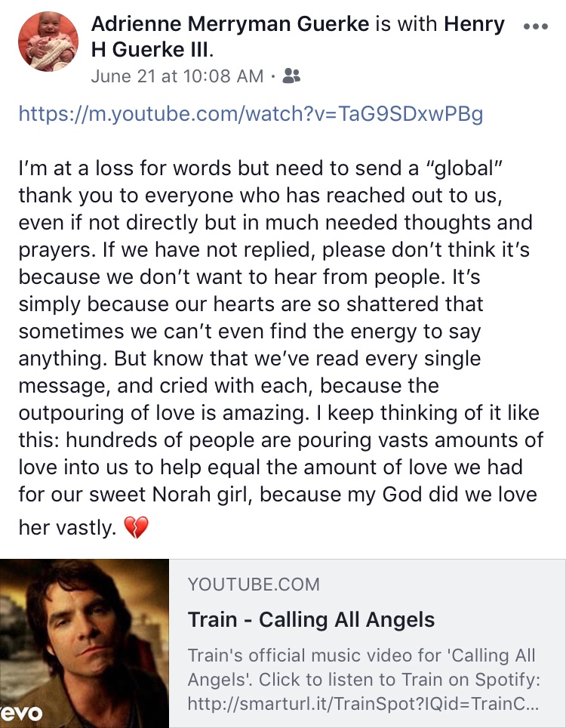
Task: Click the link preview description text
Action: click(364, 668)
